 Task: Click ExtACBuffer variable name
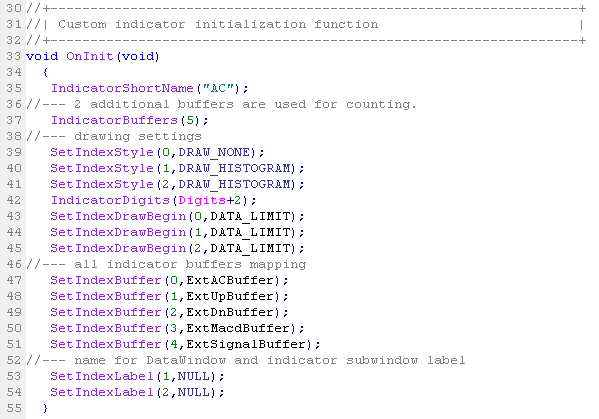coord(230,281)
